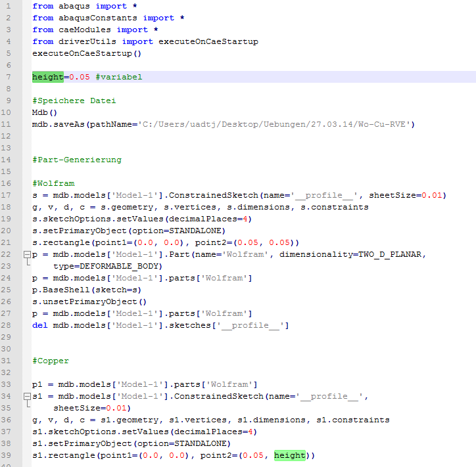Click the highlighted 'height' argument on line 39
The width and height of the screenshot is (476, 467).
[x=289, y=455]
